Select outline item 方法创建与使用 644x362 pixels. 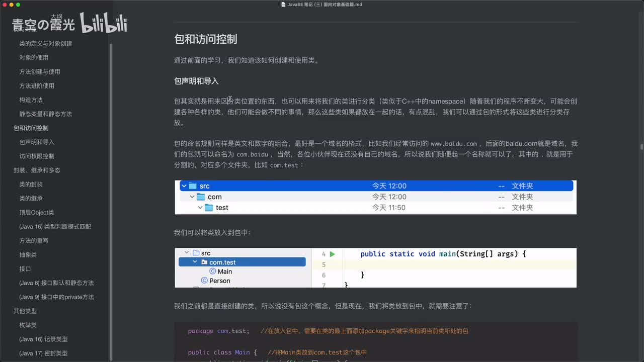(x=39, y=72)
